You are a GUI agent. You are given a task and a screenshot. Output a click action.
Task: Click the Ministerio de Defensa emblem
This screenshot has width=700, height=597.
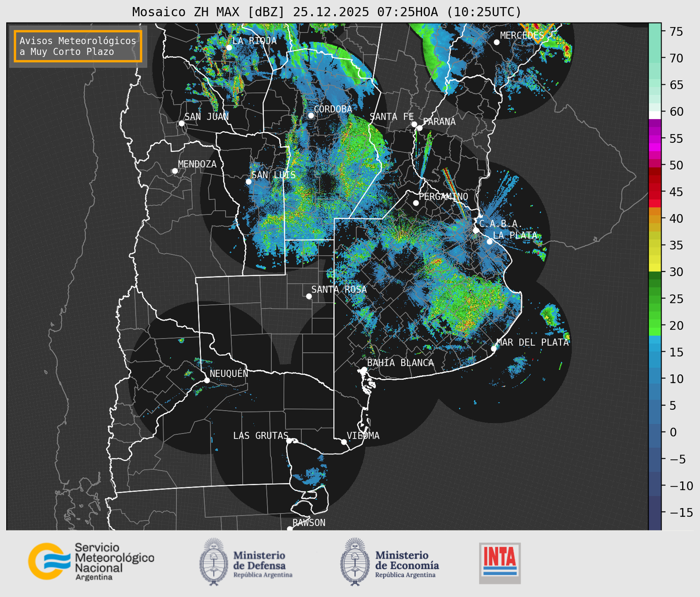point(214,562)
